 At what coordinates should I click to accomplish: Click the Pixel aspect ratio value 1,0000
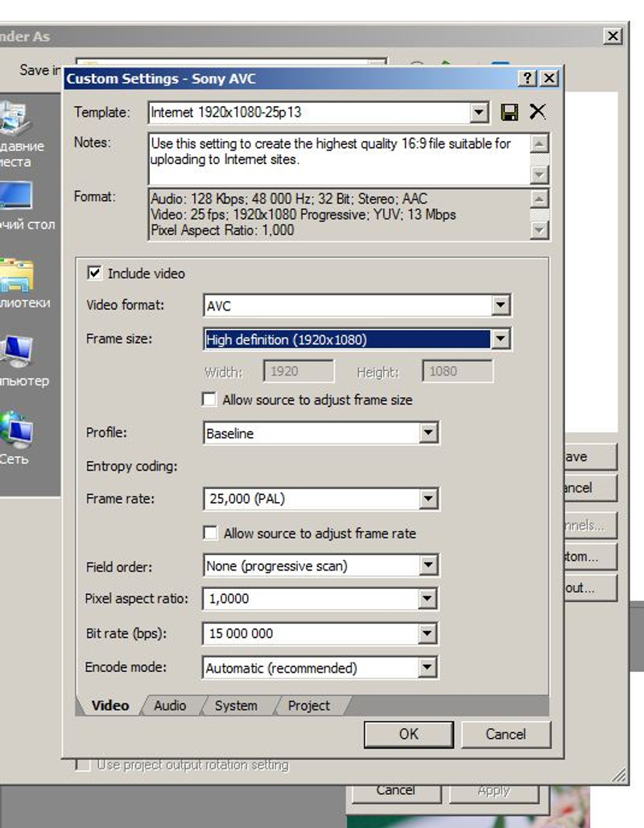point(229,599)
